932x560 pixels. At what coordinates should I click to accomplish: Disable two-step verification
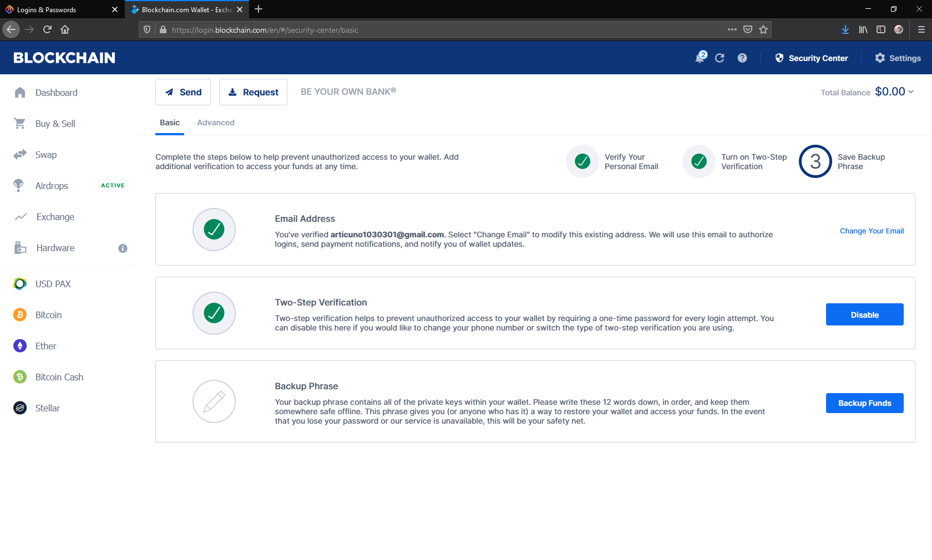coord(865,314)
